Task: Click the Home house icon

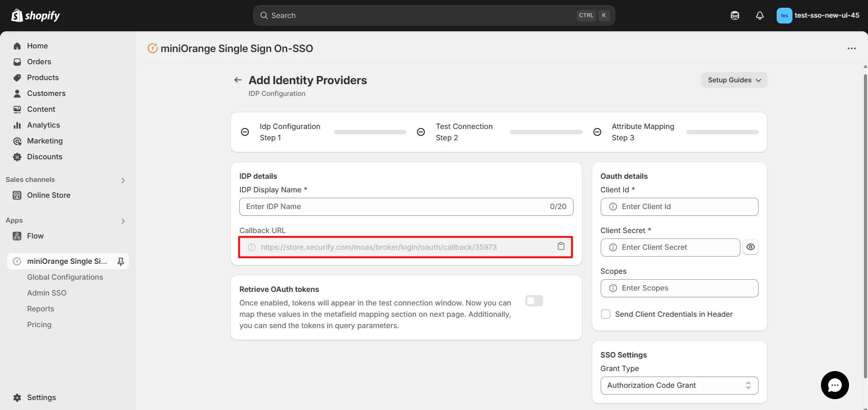Action: click(17, 46)
